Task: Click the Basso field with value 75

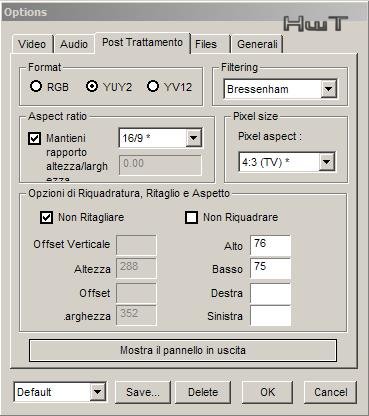Action: click(x=270, y=268)
